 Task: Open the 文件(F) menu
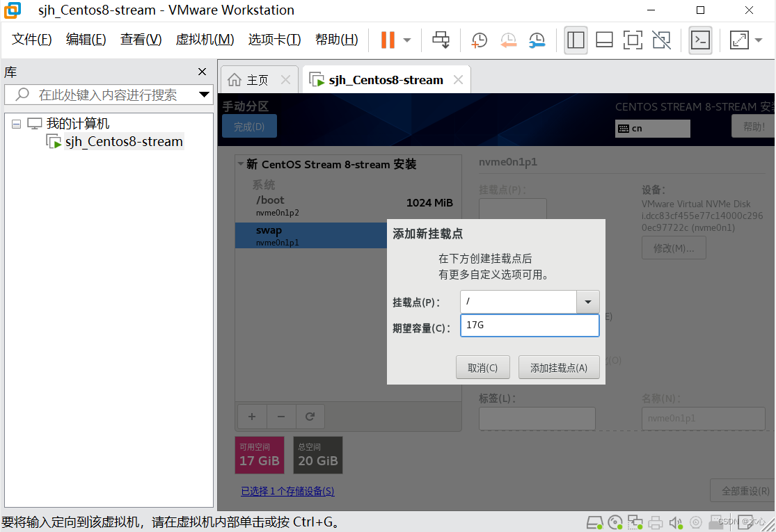pyautogui.click(x=32, y=39)
